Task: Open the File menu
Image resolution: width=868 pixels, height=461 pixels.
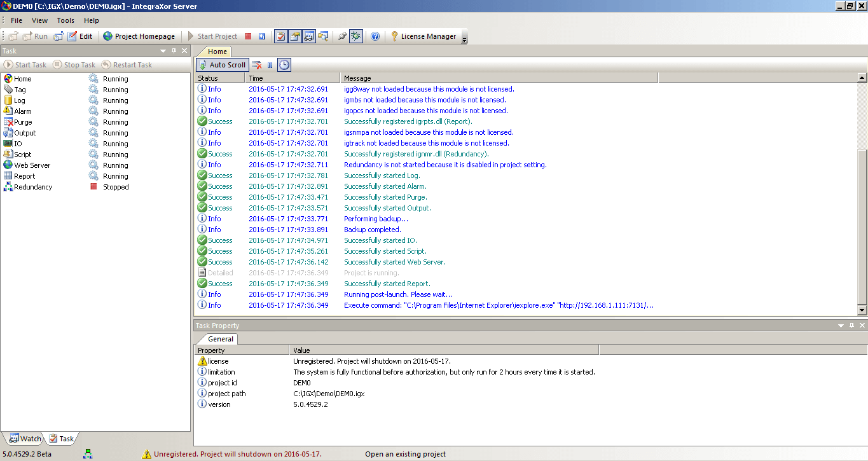Action: click(x=17, y=20)
